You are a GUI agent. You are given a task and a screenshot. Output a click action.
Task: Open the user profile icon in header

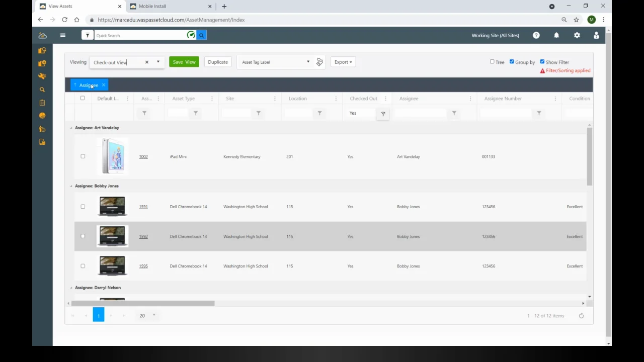[x=596, y=36]
